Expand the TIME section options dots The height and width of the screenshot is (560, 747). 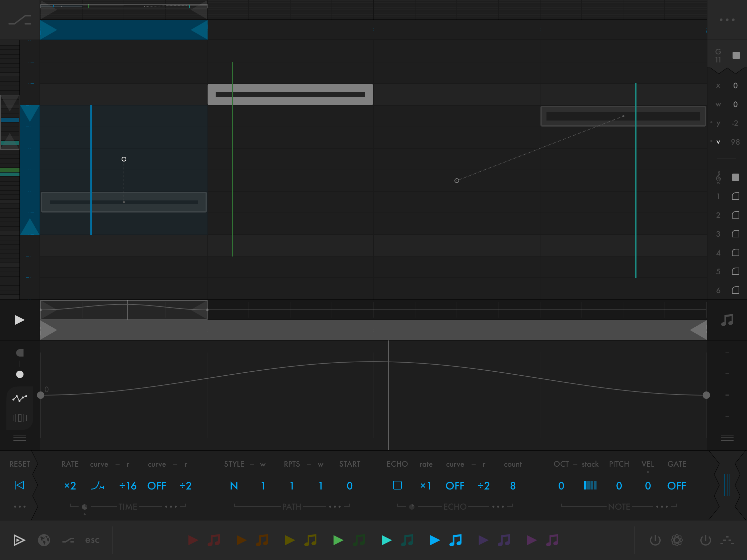tap(171, 507)
